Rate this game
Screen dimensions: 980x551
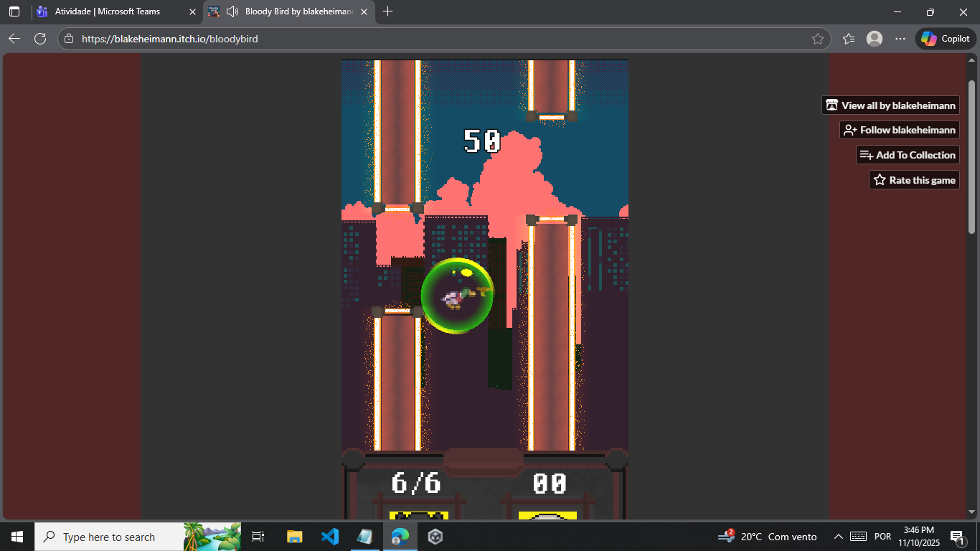[914, 180]
